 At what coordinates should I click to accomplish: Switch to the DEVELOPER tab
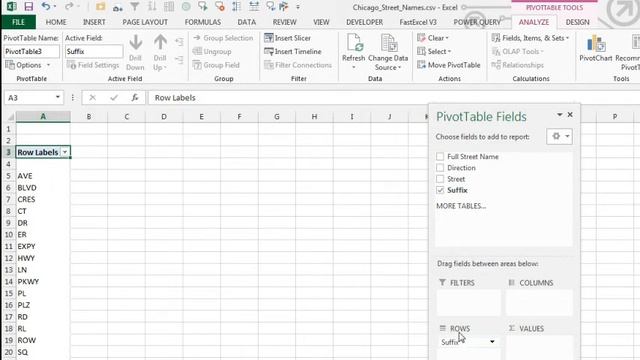tap(364, 22)
